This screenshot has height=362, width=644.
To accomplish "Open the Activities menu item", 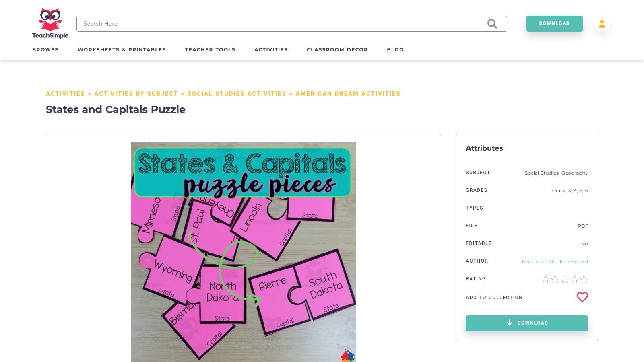I will click(x=271, y=50).
